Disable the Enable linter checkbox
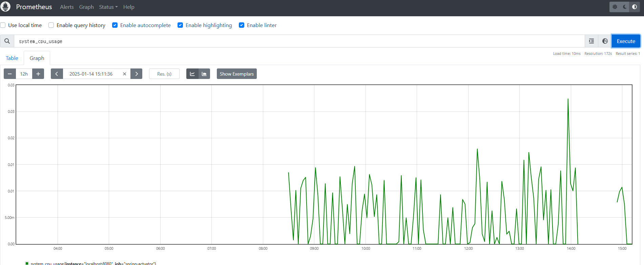644x265 pixels. 242,25
